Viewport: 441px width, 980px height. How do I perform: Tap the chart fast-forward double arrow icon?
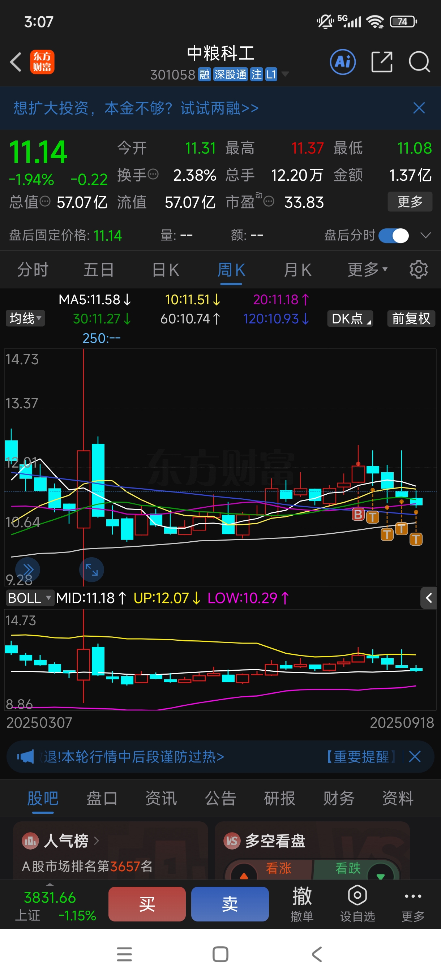pyautogui.click(x=27, y=569)
